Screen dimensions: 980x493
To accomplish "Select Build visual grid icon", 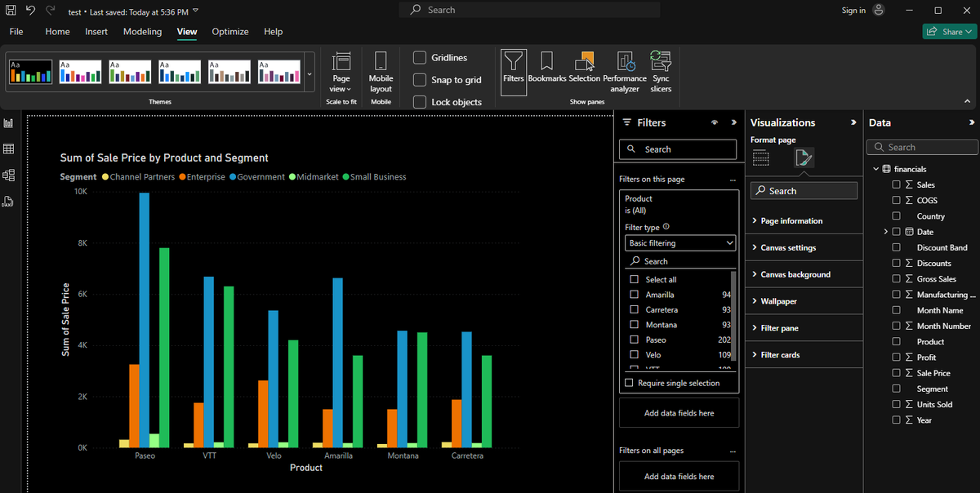I will pyautogui.click(x=761, y=158).
